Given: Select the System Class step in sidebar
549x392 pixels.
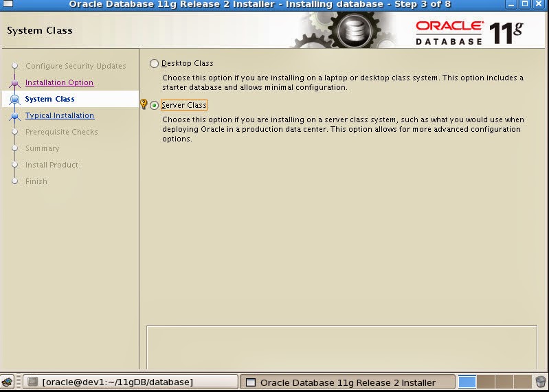Looking at the screenshot, I should (49, 99).
